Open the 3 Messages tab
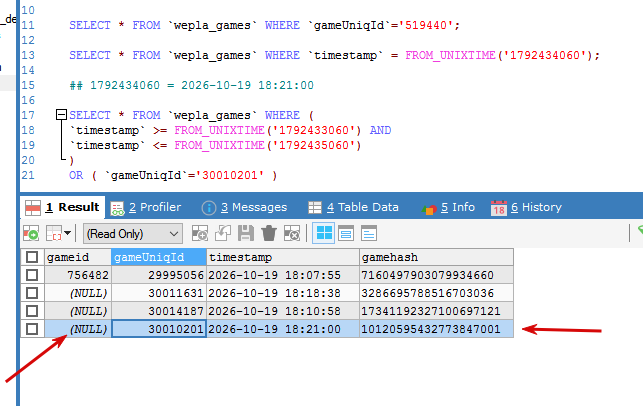This screenshot has width=643, height=406. (x=244, y=207)
